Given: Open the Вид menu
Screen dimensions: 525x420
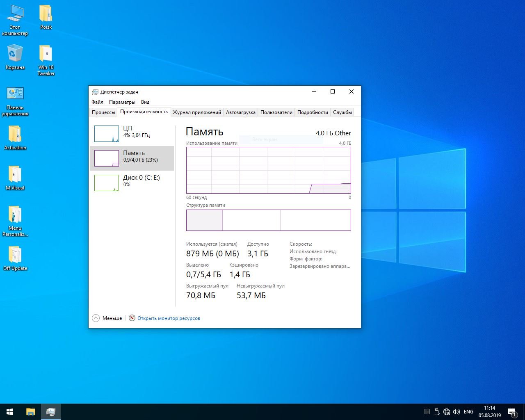Looking at the screenshot, I should coord(145,102).
